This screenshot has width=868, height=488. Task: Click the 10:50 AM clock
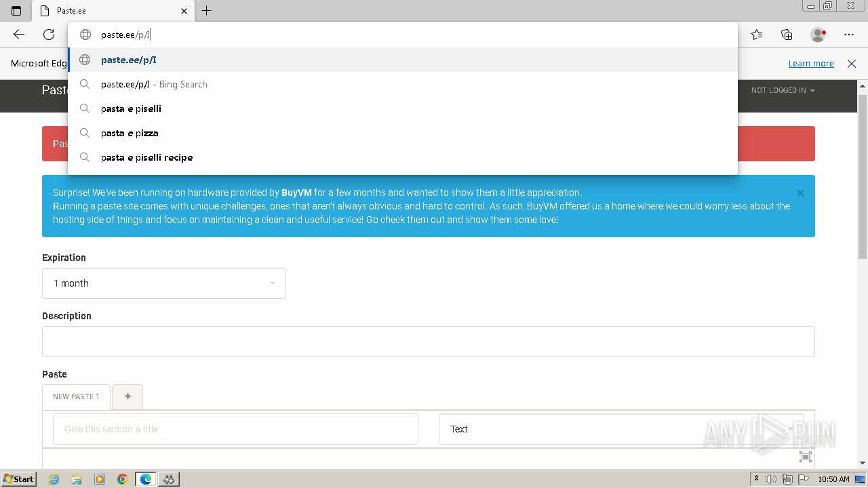(833, 479)
